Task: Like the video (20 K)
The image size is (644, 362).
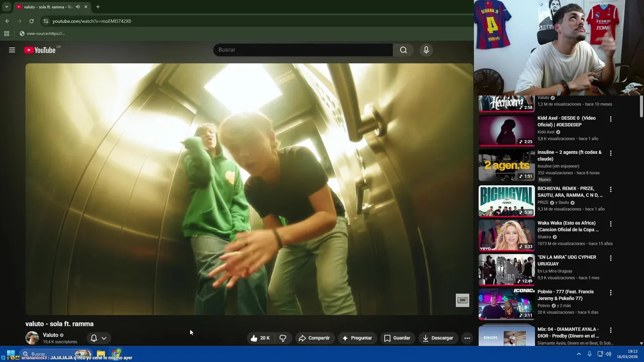Action: click(260, 338)
